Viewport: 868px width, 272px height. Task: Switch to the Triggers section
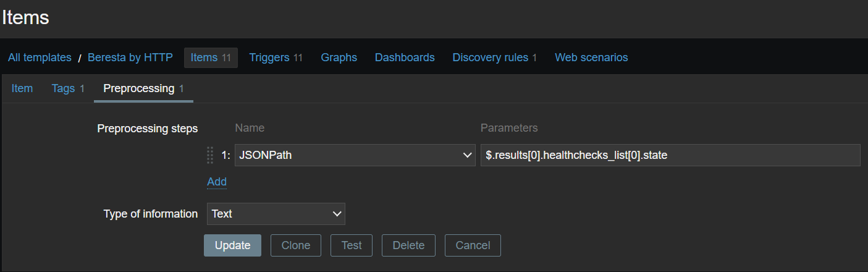pyautogui.click(x=276, y=57)
